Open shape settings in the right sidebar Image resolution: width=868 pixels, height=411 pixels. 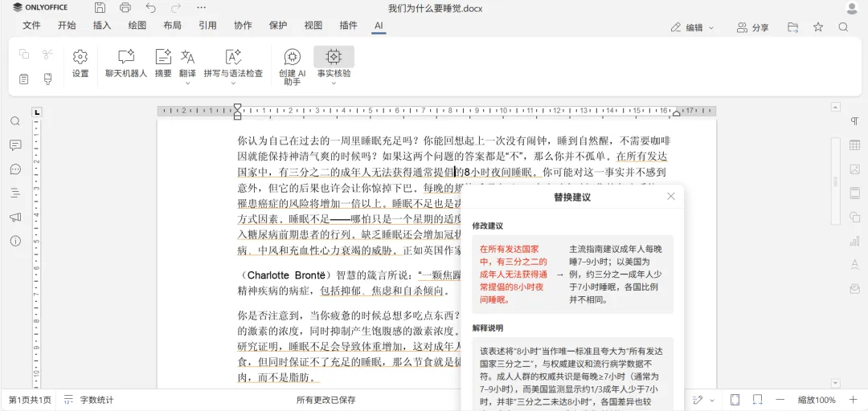tap(854, 217)
